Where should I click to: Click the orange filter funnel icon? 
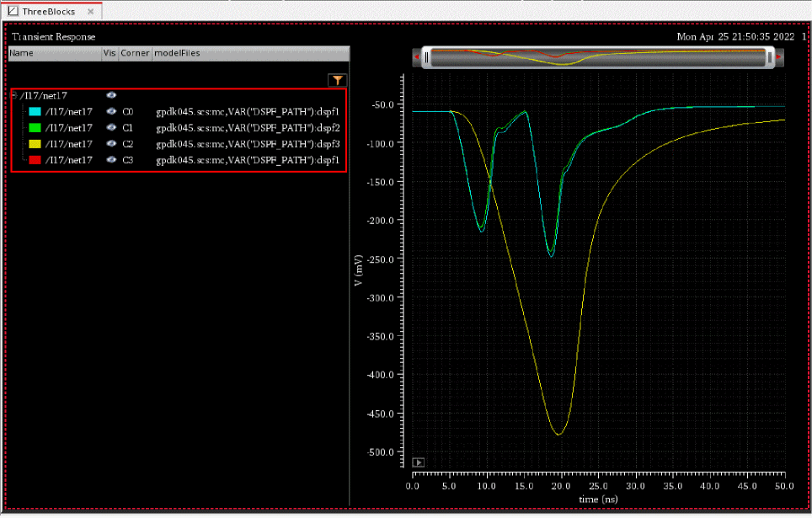coord(337,80)
